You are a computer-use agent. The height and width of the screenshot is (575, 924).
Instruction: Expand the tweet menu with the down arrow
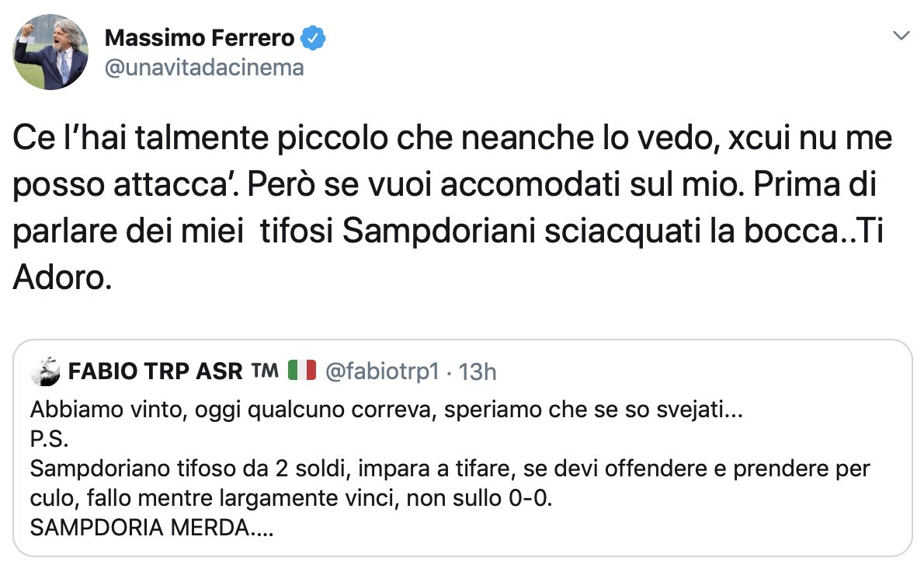pos(901,36)
